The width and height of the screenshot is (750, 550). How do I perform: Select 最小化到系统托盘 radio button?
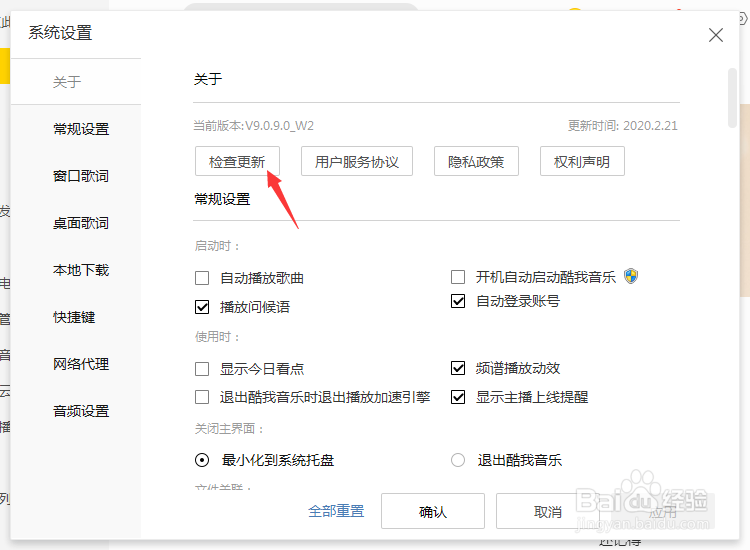(x=202, y=460)
